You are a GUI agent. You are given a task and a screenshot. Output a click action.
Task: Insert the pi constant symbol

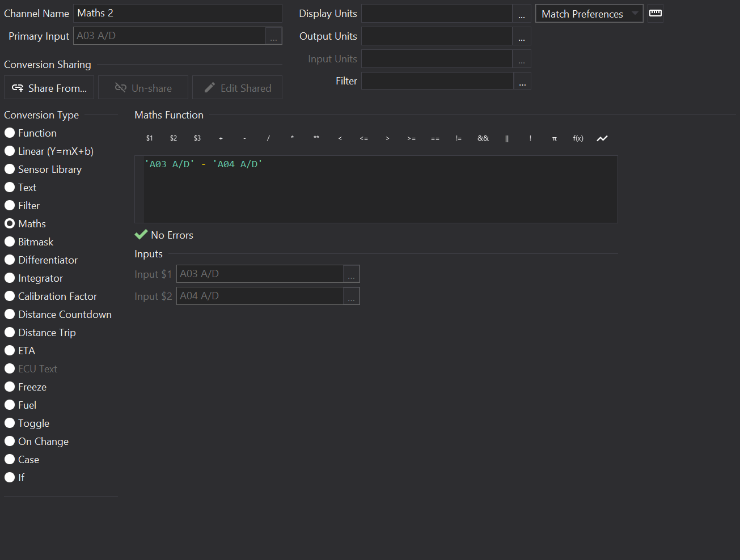click(554, 138)
